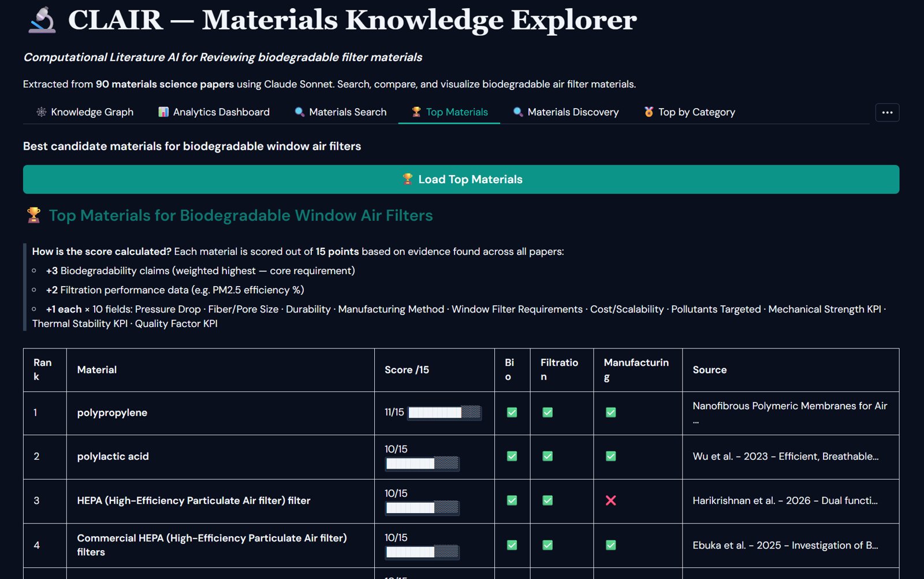Open the Materials Search tab

coord(341,112)
